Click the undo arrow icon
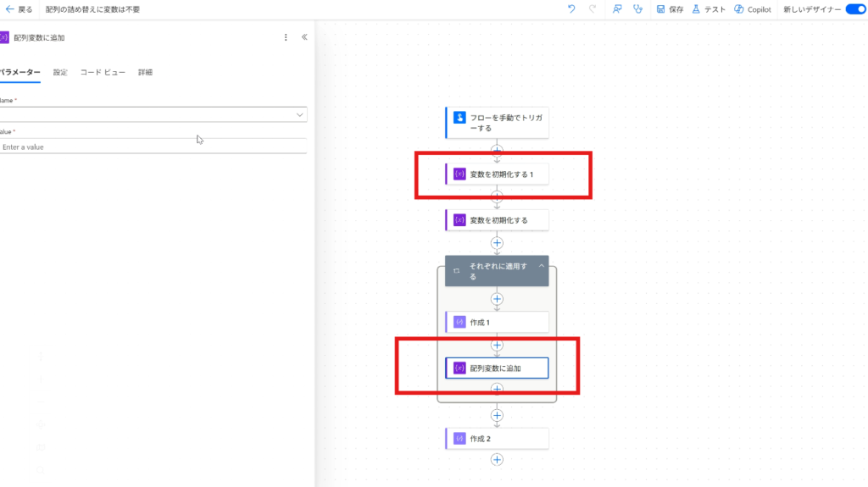 point(571,9)
